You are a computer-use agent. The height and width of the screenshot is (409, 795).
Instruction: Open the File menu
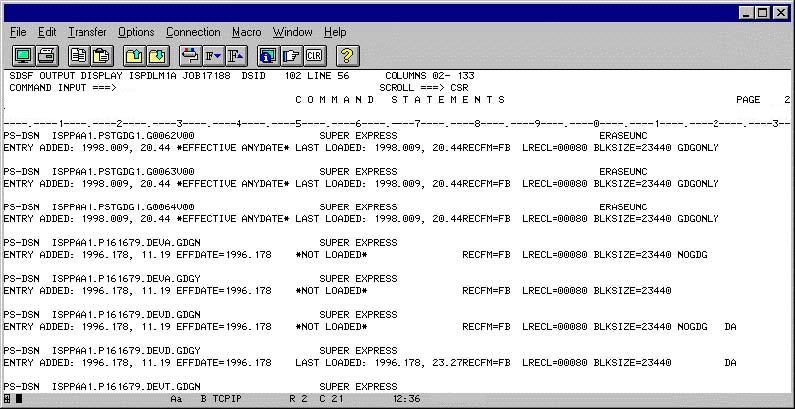18,32
